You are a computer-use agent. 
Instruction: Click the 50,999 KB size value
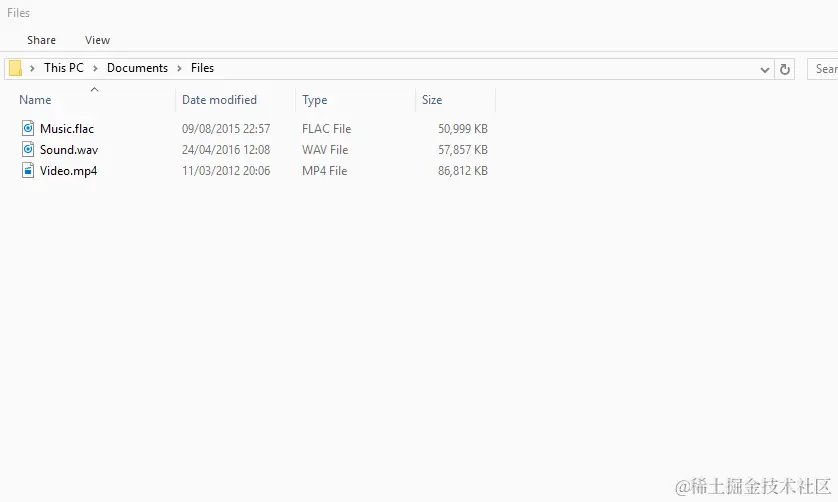pyautogui.click(x=463, y=129)
